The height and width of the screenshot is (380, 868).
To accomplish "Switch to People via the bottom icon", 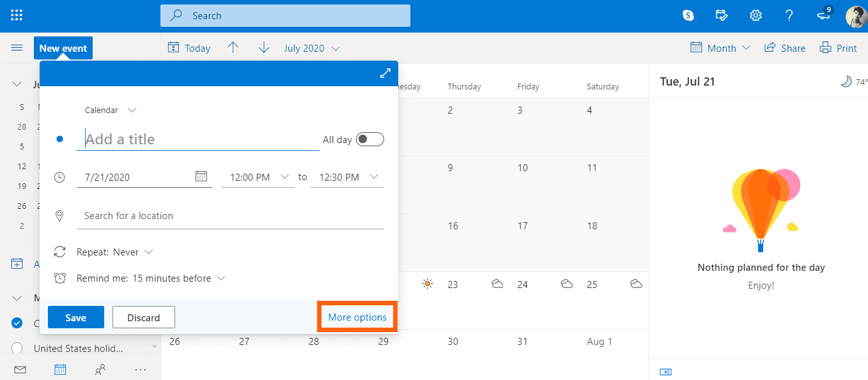I will [x=100, y=369].
